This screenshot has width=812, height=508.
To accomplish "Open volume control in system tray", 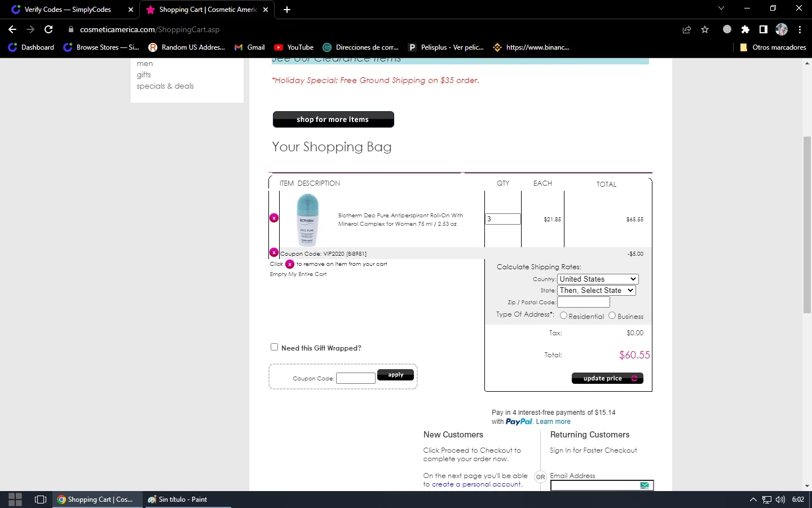I will pos(780,500).
